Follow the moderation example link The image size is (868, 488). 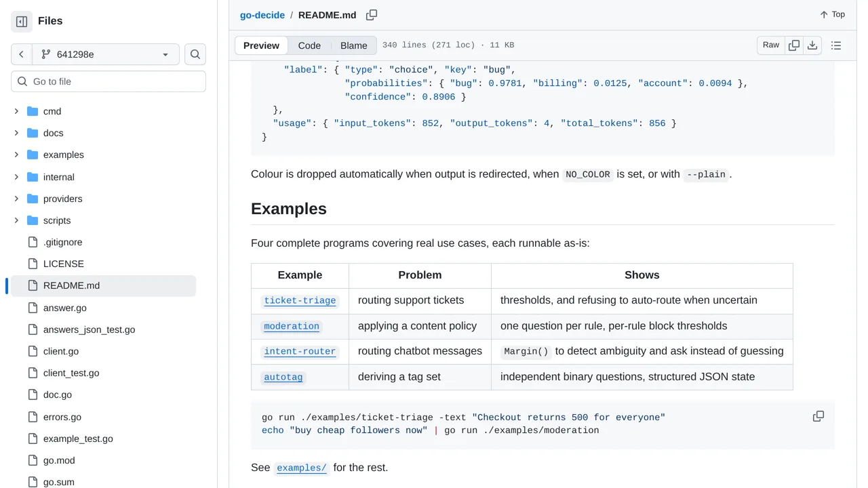coord(292,326)
